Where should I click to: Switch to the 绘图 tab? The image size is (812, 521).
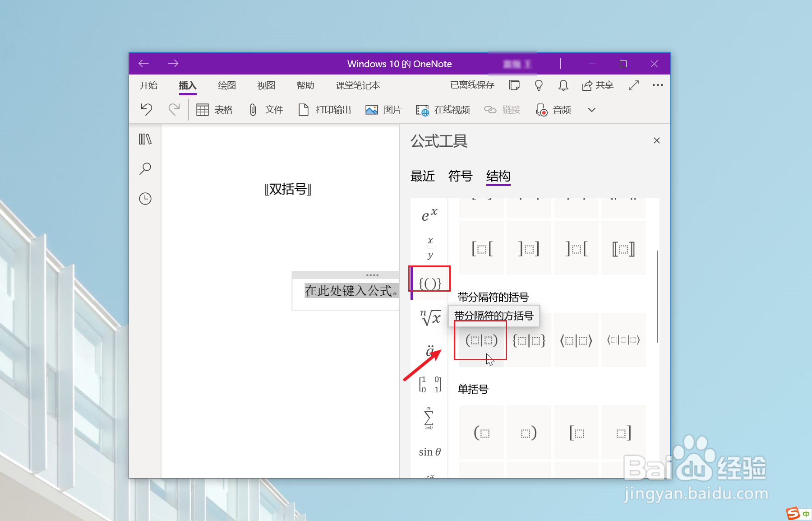[x=227, y=85]
